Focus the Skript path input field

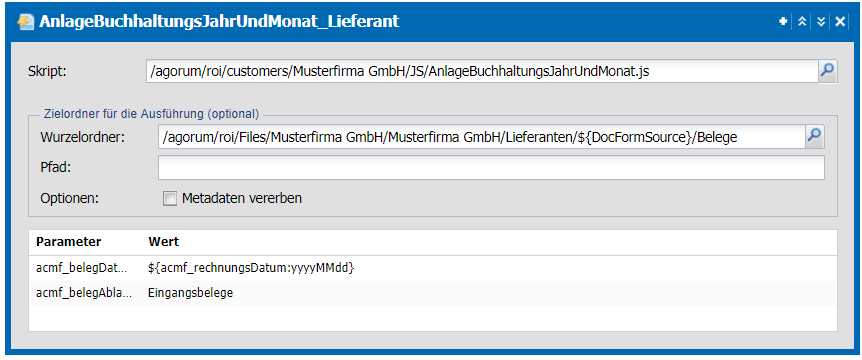pyautogui.click(x=482, y=71)
